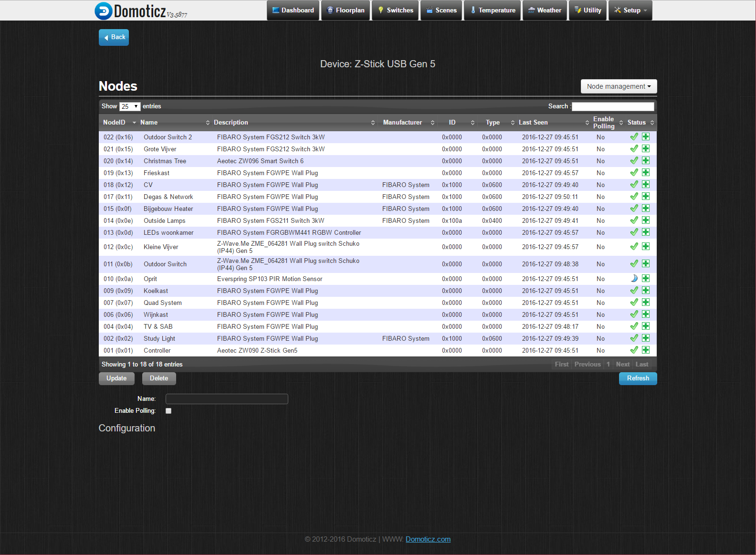Click status checkmark for Outdoor Switch 2

tap(634, 136)
